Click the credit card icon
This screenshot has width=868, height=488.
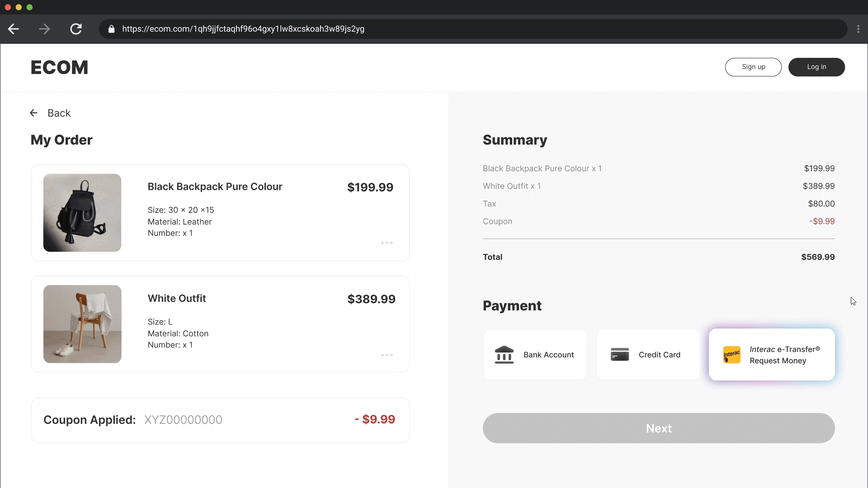coord(620,355)
